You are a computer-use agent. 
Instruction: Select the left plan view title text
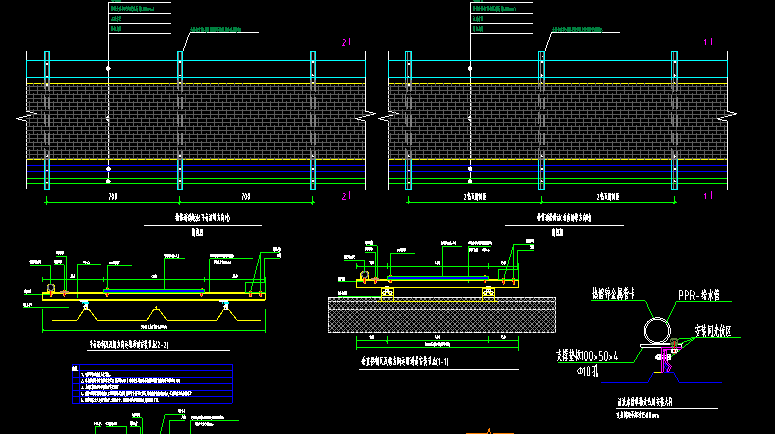(x=196, y=217)
